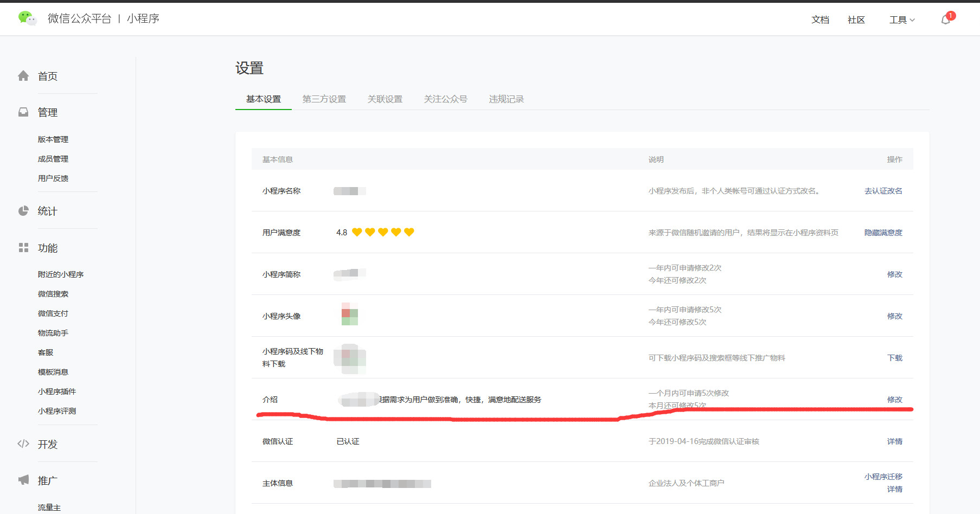Click the 推广 megaphone icon
The image size is (980, 514).
point(23,480)
